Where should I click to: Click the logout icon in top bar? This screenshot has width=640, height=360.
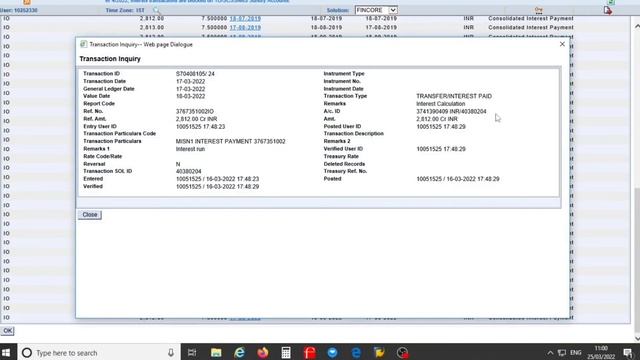coord(608,10)
